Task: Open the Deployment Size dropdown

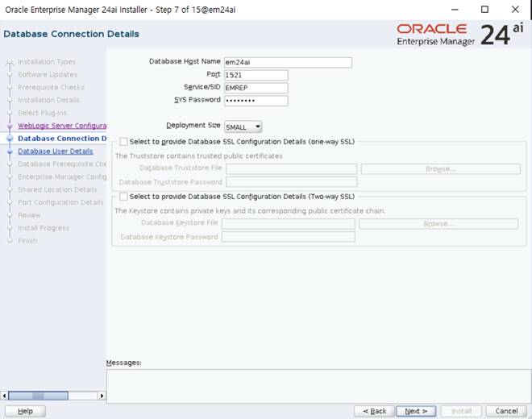Action: pos(243,127)
